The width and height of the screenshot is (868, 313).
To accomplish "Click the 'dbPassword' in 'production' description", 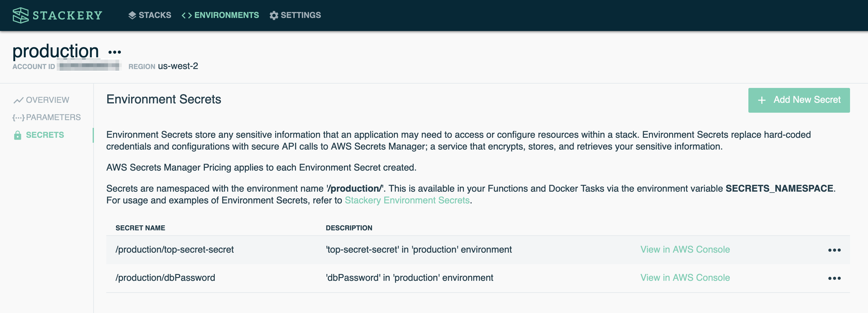I will point(409,278).
